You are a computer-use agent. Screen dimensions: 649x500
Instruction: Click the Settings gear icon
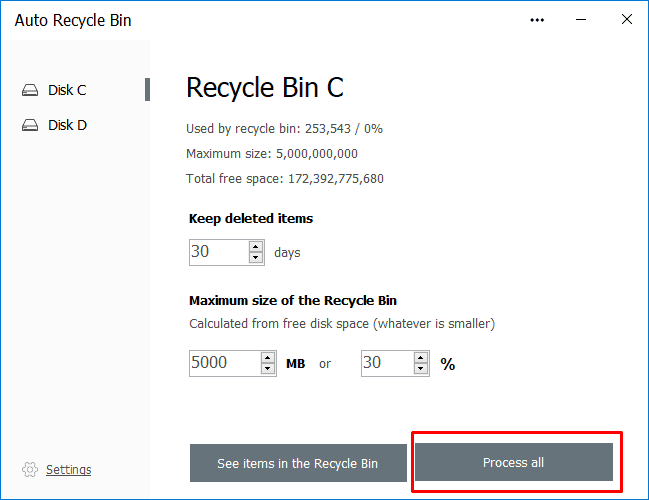point(30,470)
